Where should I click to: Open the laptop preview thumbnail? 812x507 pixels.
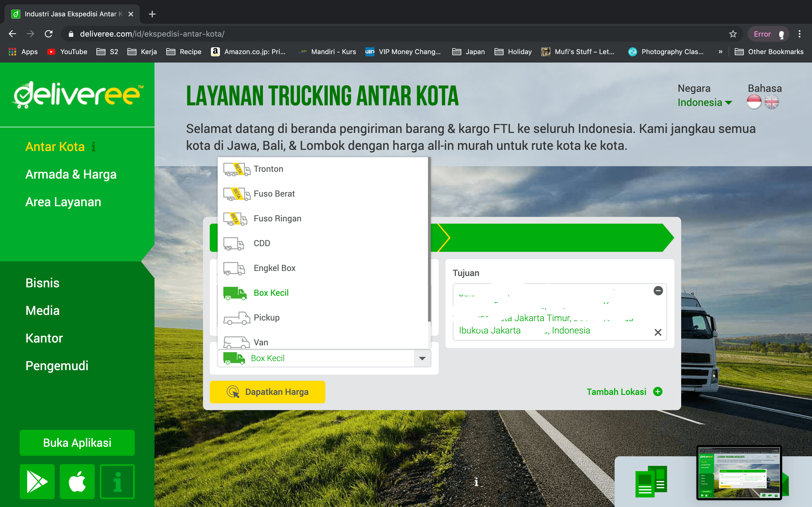tap(739, 472)
